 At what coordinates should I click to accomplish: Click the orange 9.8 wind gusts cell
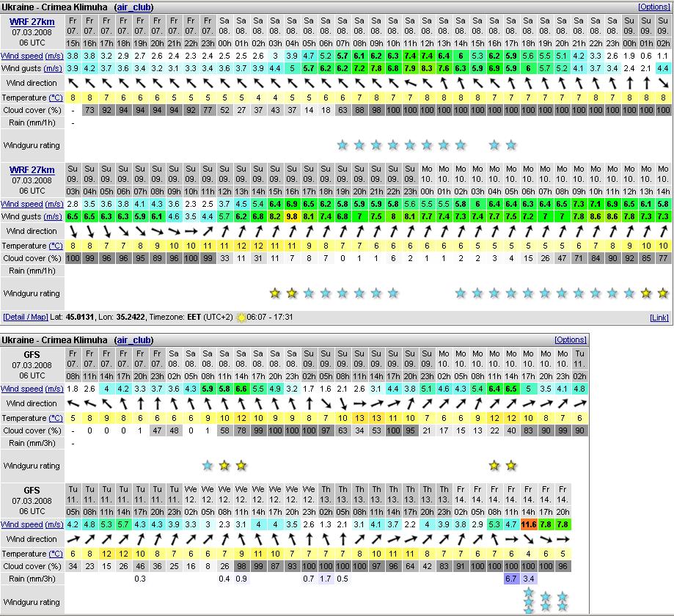click(292, 216)
